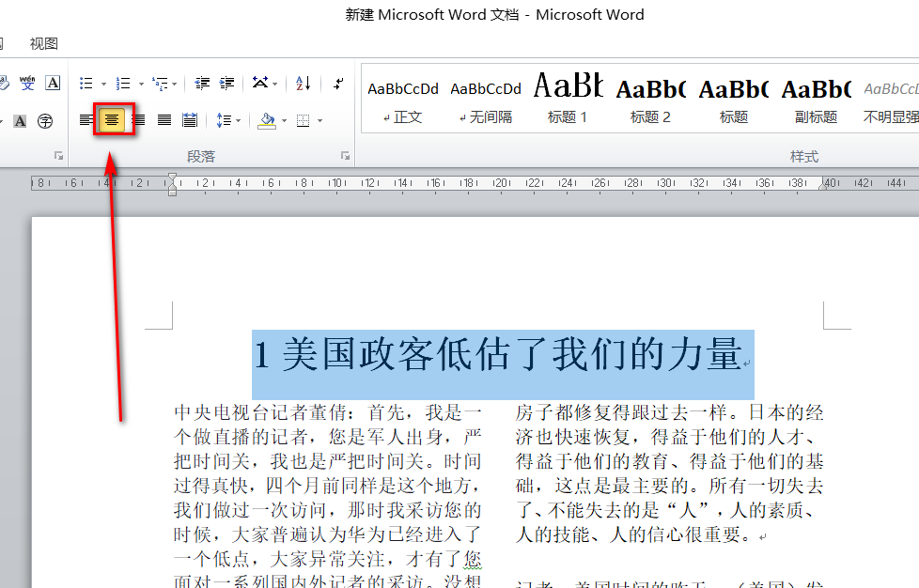This screenshot has height=588, width=919.
Task: Click the center align button
Action: pyautogui.click(x=113, y=120)
